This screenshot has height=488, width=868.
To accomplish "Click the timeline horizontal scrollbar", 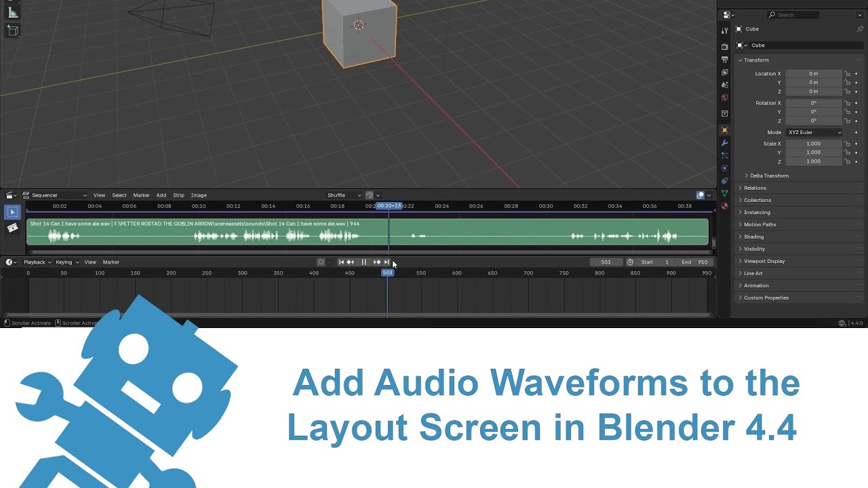I will [359, 314].
